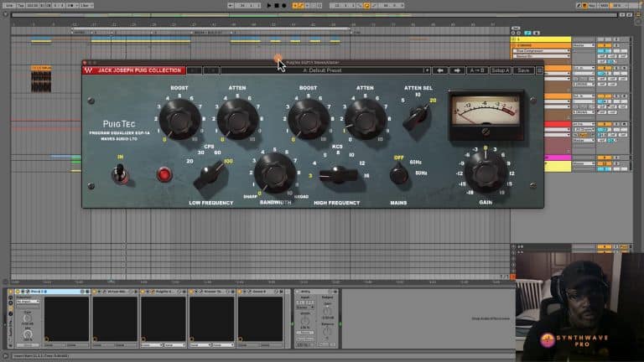Toggle first device activator in device chain
The width and height of the screenshot is (644, 362).
tap(18, 292)
